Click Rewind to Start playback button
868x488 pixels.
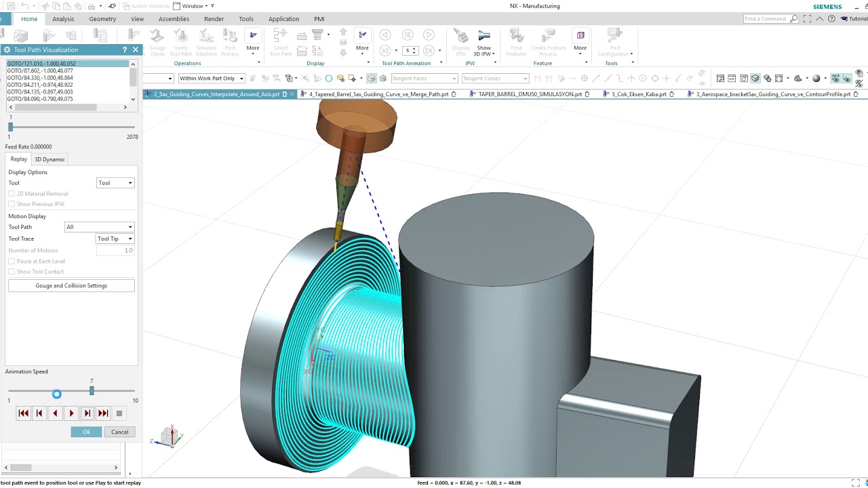24,413
